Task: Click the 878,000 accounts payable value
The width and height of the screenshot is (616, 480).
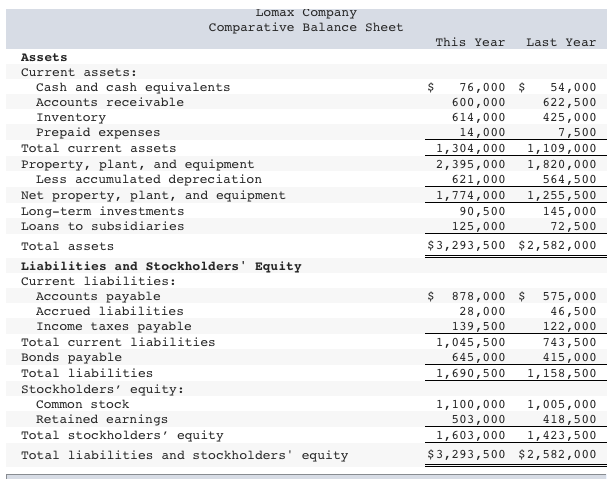Action: click(478, 296)
